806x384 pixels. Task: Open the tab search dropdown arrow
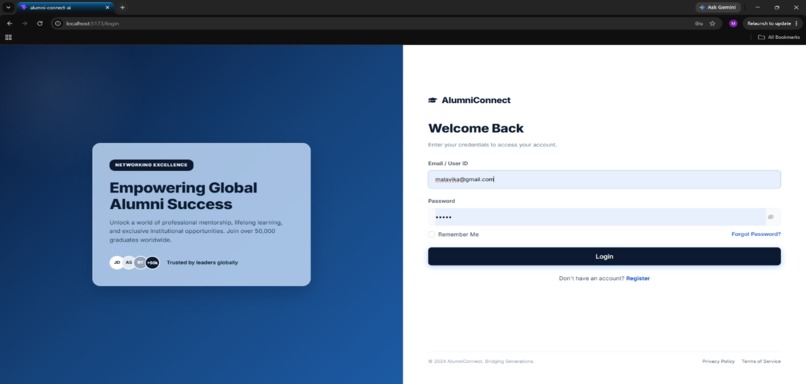point(8,7)
